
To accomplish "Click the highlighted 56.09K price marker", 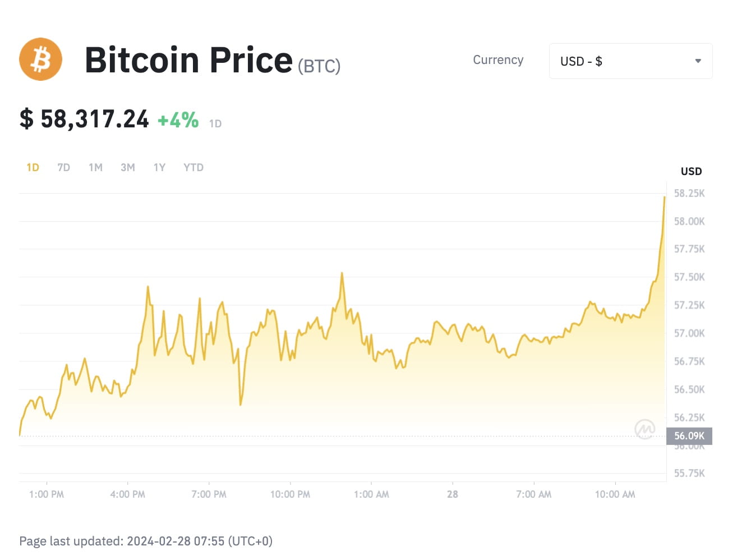I will pos(689,435).
